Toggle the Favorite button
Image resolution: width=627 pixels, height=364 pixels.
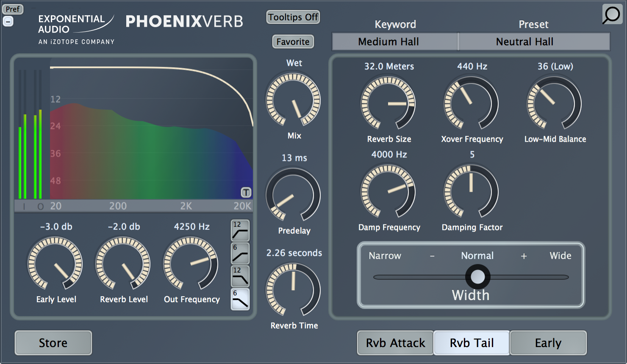click(293, 42)
